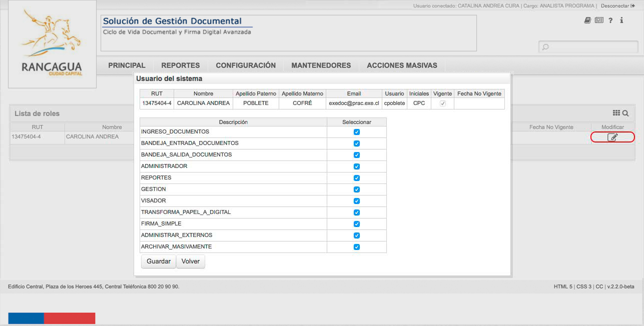Click the Volver button
The image size is (644, 326).
(191, 261)
